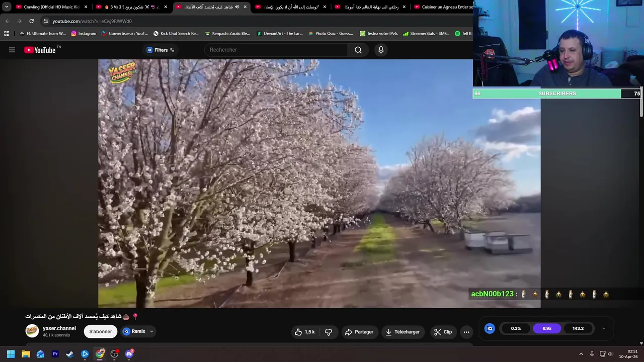This screenshot has width=644, height=362.
Task: Reload the page in Chrome
Action: 31,21
